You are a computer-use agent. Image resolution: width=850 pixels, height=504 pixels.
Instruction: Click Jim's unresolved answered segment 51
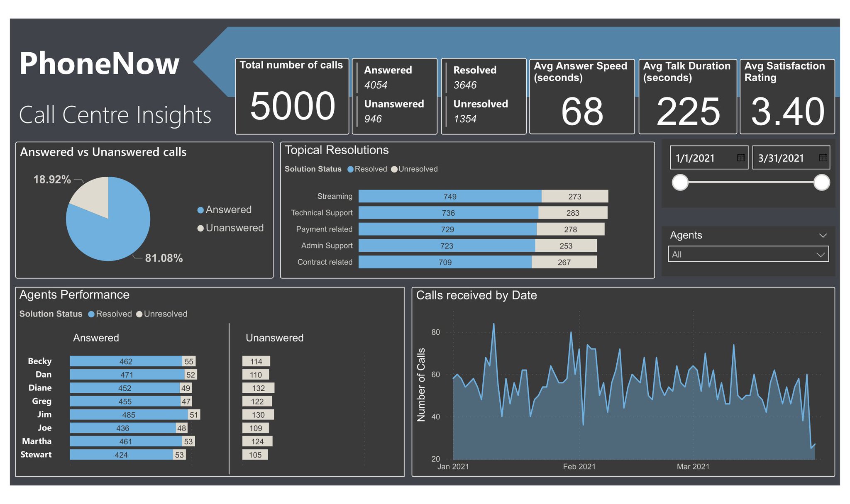194,414
